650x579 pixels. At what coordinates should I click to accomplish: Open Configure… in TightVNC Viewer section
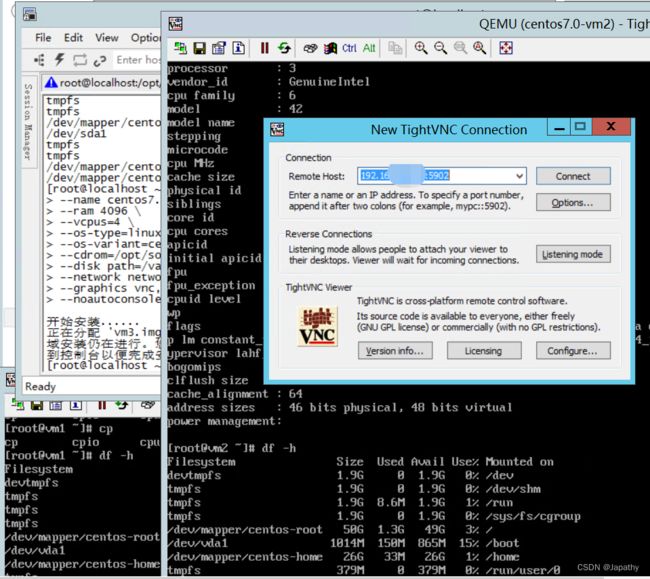573,351
